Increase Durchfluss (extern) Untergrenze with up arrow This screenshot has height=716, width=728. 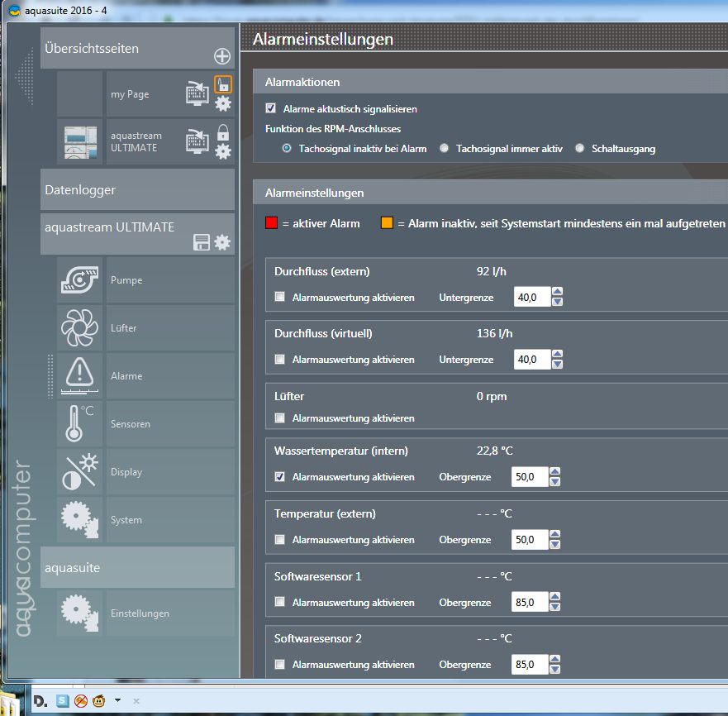557,291
